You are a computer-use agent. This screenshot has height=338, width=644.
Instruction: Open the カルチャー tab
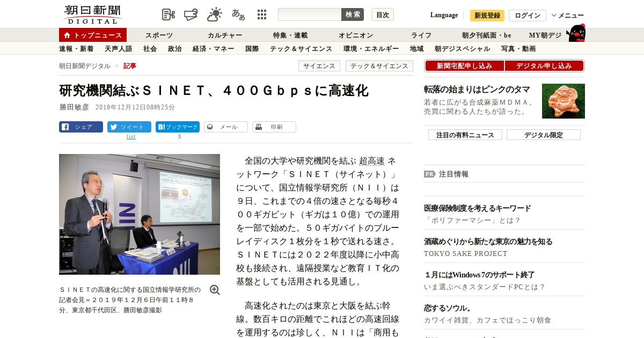coord(225,35)
